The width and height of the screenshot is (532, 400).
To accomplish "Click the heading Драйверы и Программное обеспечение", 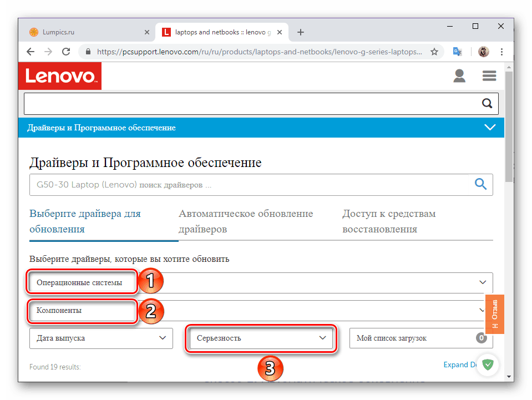I will (145, 163).
